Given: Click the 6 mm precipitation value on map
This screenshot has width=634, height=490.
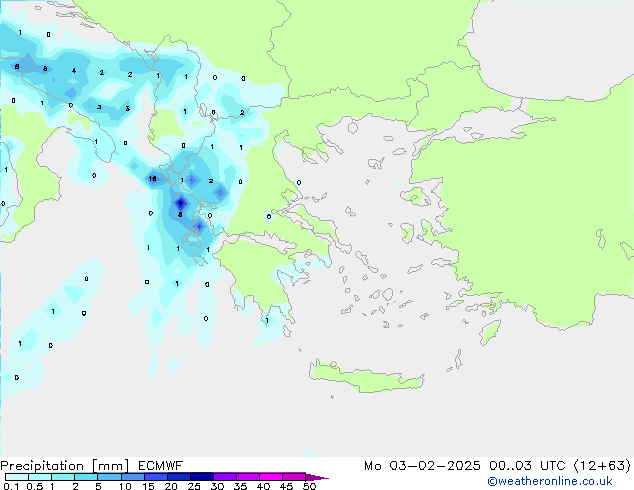Looking at the screenshot, I should point(18,66).
